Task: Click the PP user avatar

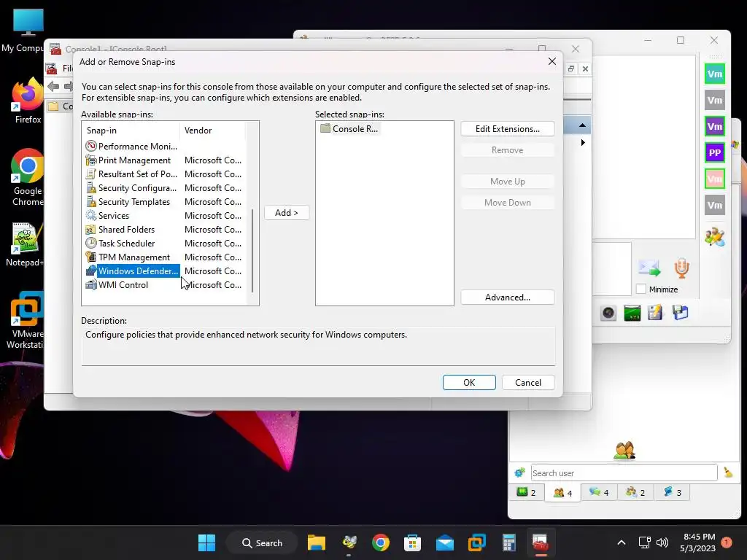Action: click(715, 152)
